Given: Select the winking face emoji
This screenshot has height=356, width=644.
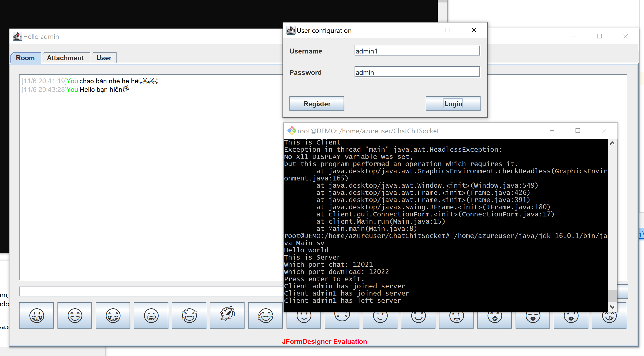Looking at the screenshot, I should pyautogui.click(x=380, y=317).
